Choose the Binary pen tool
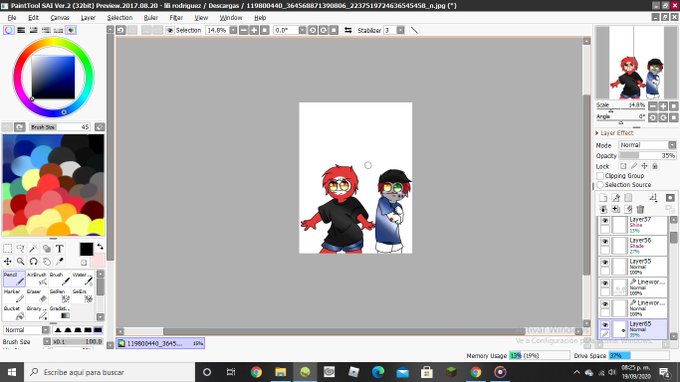The height and width of the screenshot is (382, 680). pos(36,313)
